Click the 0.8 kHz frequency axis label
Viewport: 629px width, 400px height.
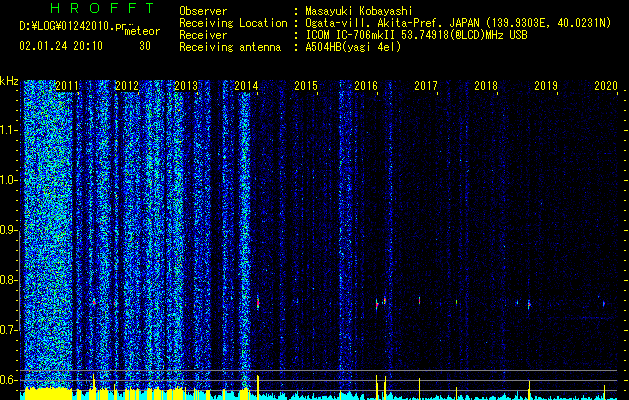9,280
